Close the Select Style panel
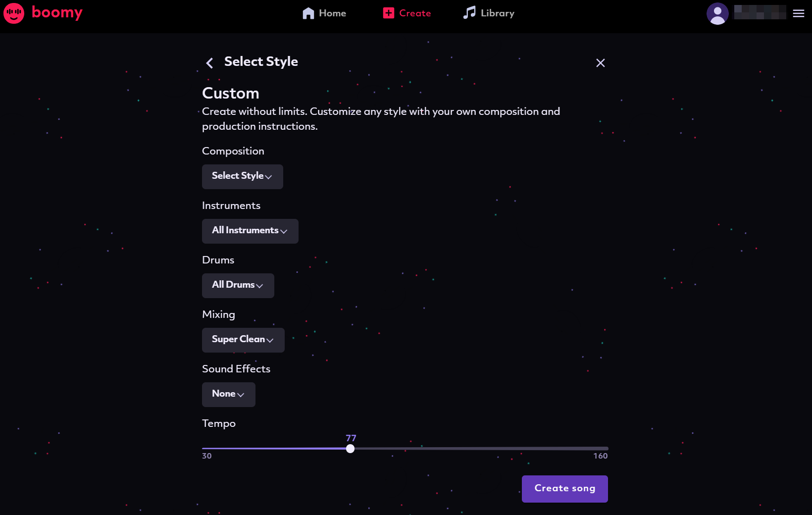The width and height of the screenshot is (812, 515). click(600, 63)
